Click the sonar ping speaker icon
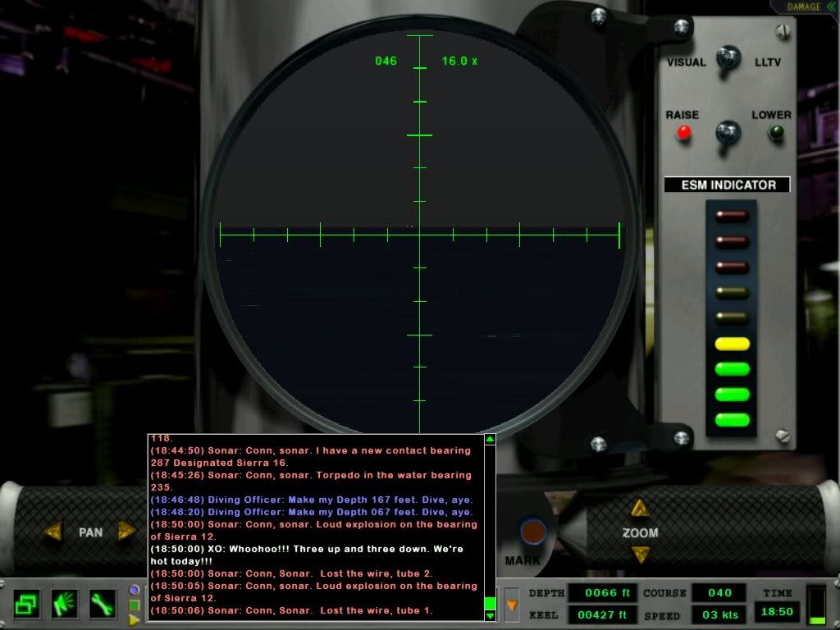Image resolution: width=840 pixels, height=630 pixels. (x=65, y=605)
